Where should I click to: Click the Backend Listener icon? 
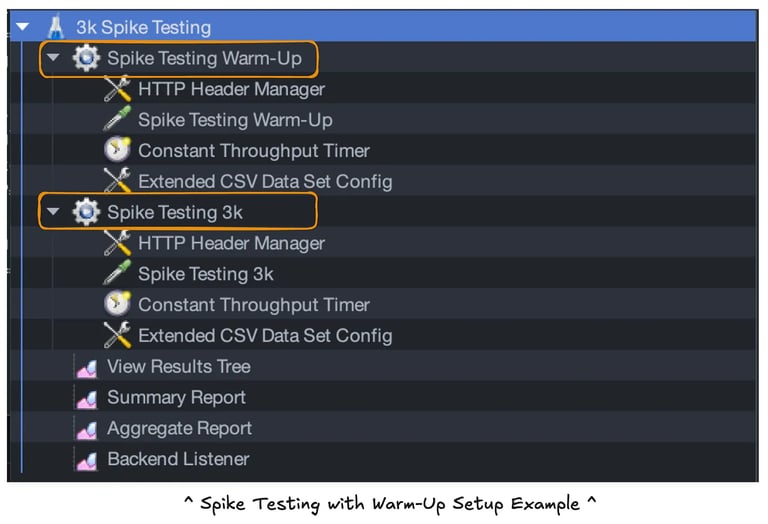tap(87, 460)
